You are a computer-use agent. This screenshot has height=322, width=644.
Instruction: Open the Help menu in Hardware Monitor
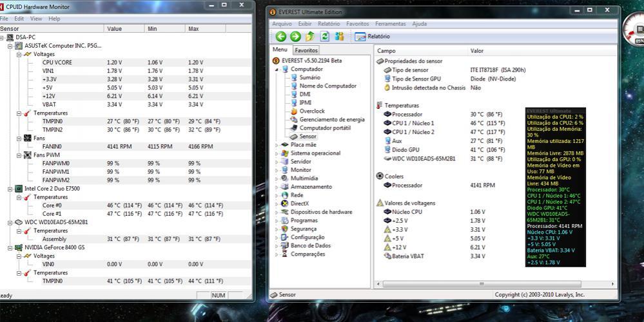pyautogui.click(x=54, y=19)
